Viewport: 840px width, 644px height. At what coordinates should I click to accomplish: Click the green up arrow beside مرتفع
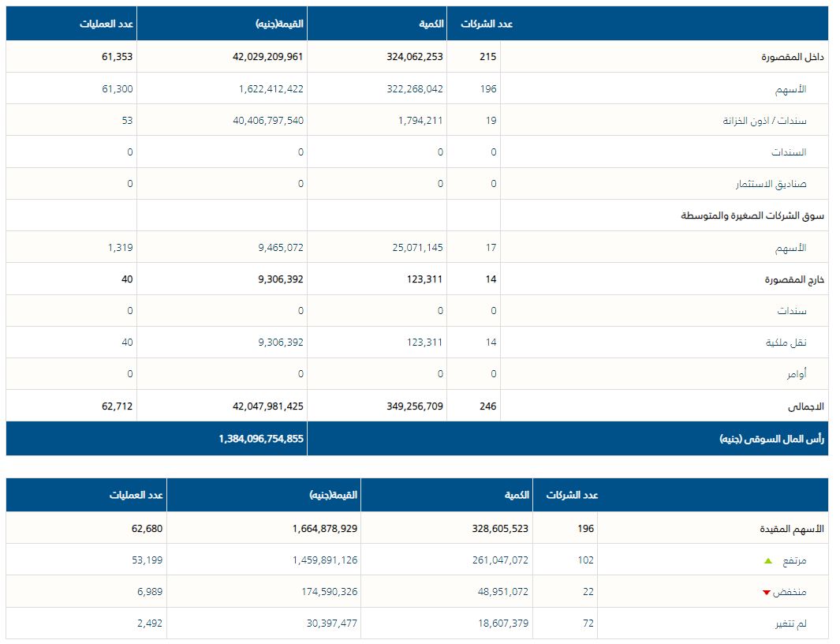click(x=768, y=560)
